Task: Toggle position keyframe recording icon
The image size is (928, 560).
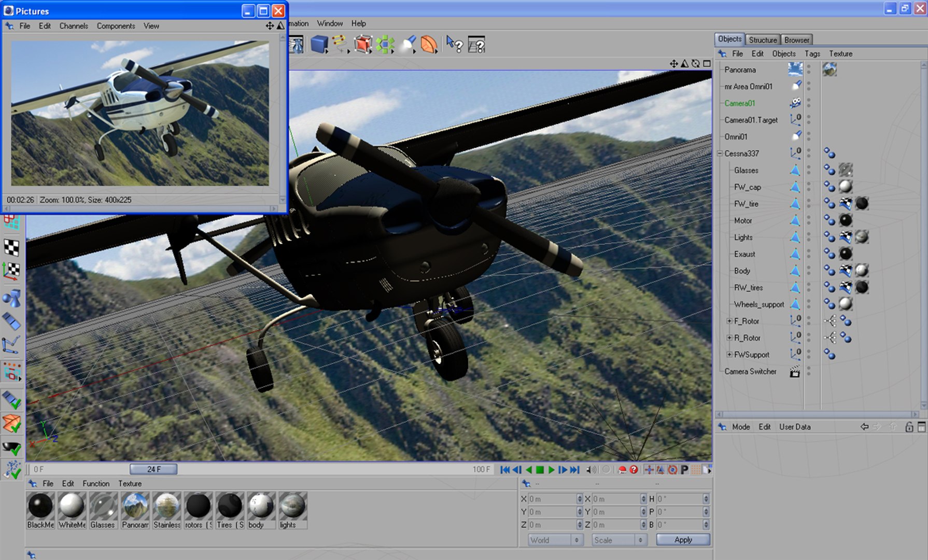Action: tap(649, 470)
